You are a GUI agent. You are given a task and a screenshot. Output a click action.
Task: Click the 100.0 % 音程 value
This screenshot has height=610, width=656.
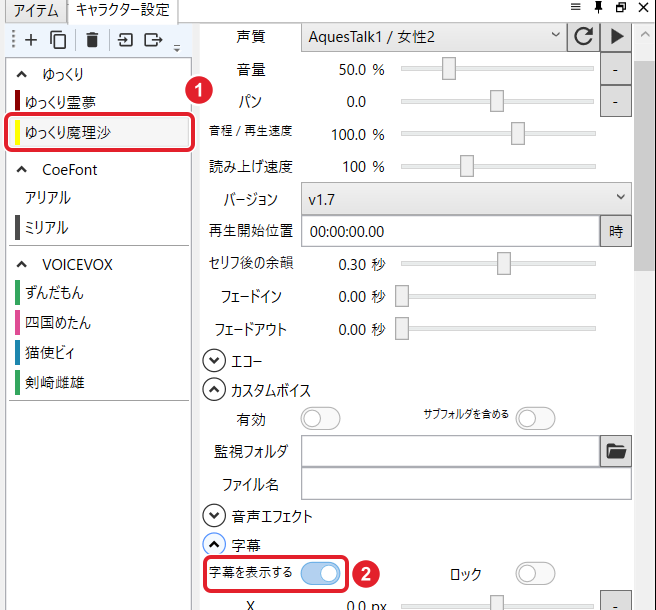[358, 134]
